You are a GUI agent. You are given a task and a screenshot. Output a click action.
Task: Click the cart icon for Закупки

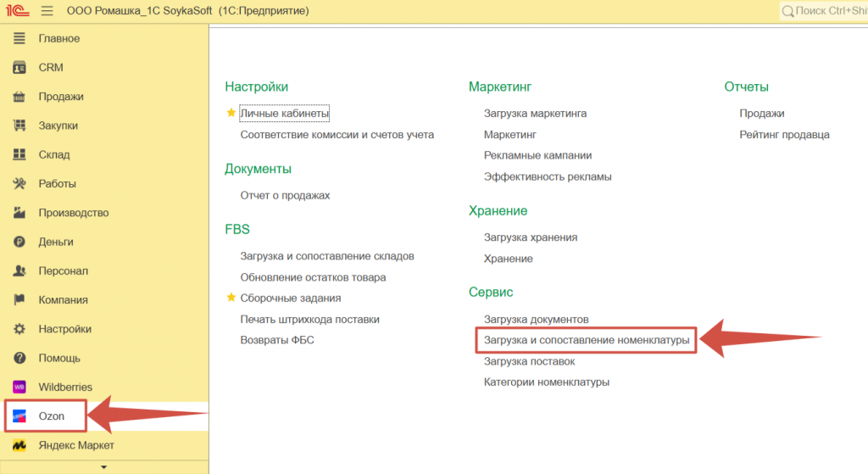[19, 125]
